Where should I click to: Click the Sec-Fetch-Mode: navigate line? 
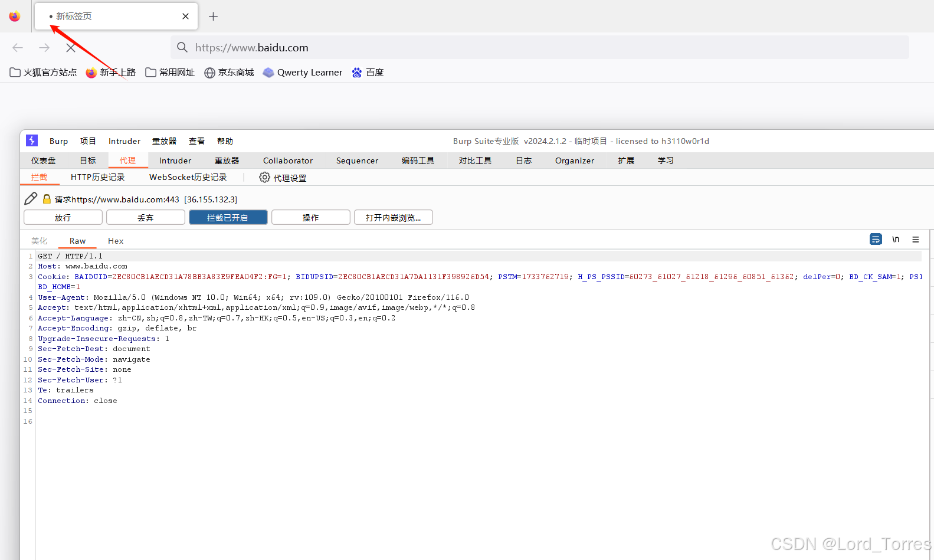click(x=94, y=359)
